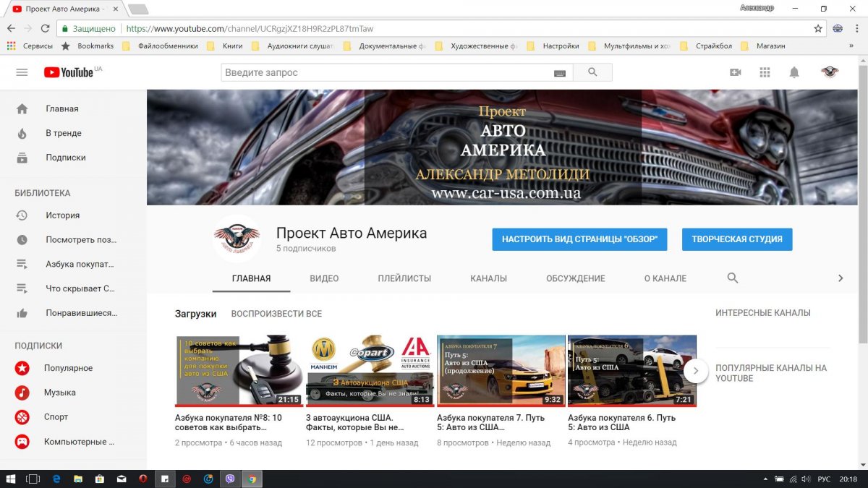Viewport: 868px width, 488px height.
Task: Expand more channel tabs with right chevron
Action: coord(840,278)
